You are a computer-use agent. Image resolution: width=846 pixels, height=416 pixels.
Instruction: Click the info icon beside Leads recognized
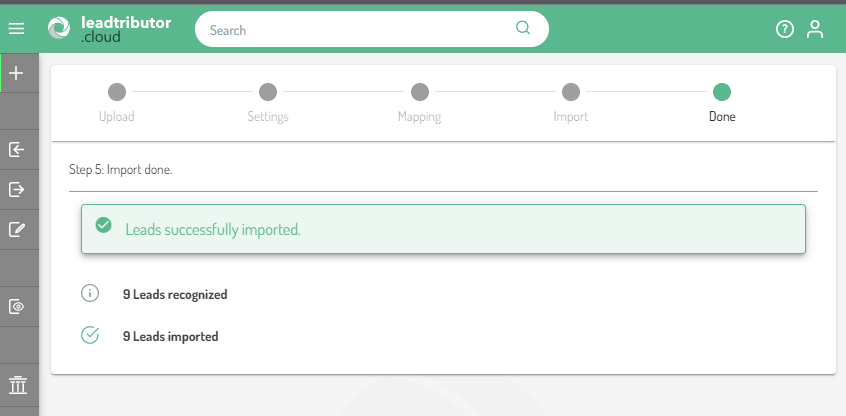click(90, 294)
